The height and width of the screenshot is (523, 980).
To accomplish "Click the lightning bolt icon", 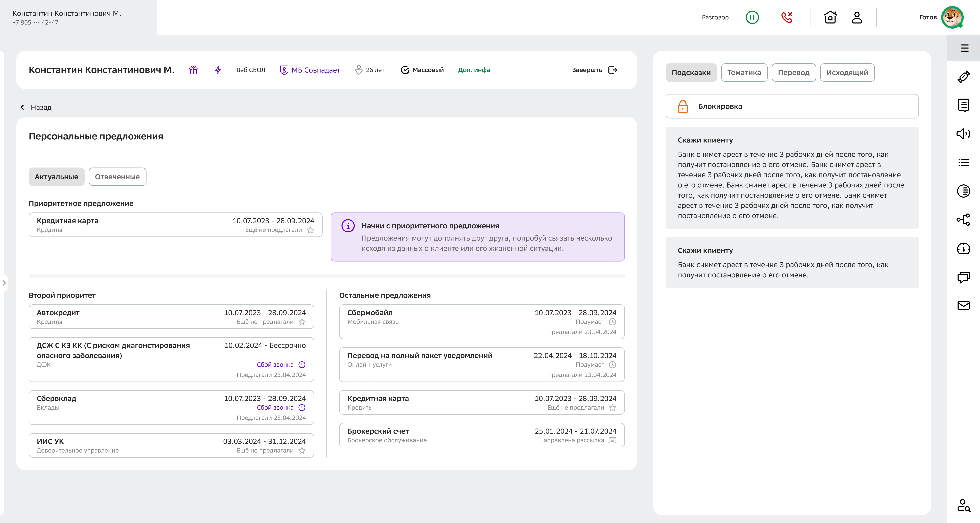I will click(218, 70).
